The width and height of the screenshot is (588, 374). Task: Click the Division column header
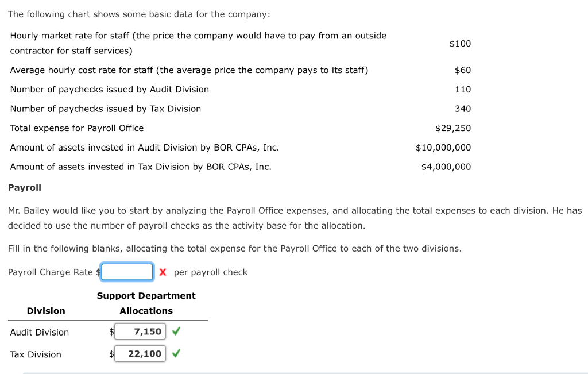tap(46, 311)
